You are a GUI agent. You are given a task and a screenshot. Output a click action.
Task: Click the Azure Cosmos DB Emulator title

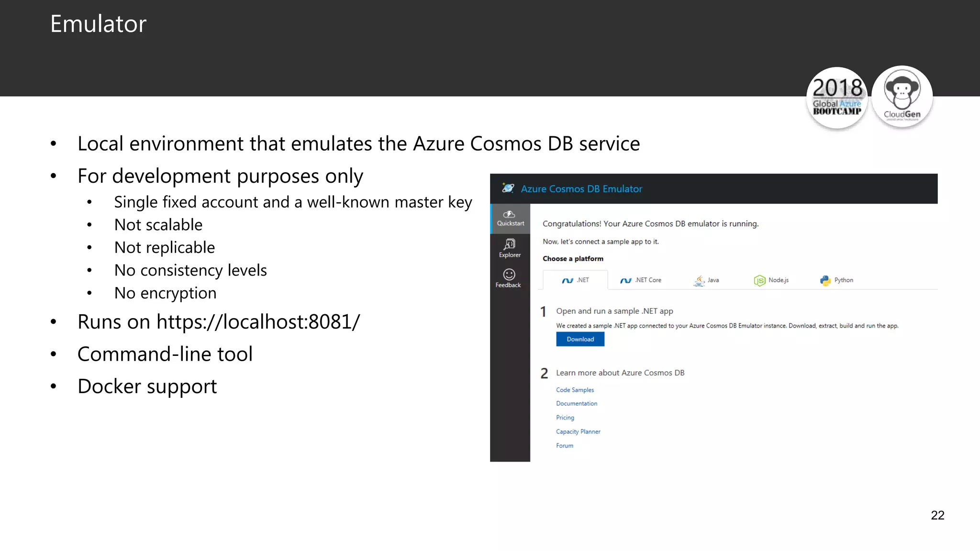tap(581, 189)
